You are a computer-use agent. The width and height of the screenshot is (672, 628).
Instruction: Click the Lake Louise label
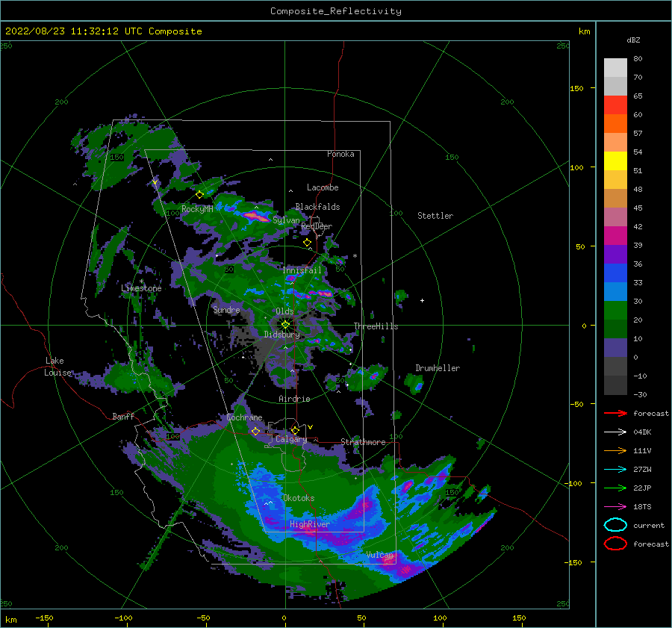coord(57,367)
